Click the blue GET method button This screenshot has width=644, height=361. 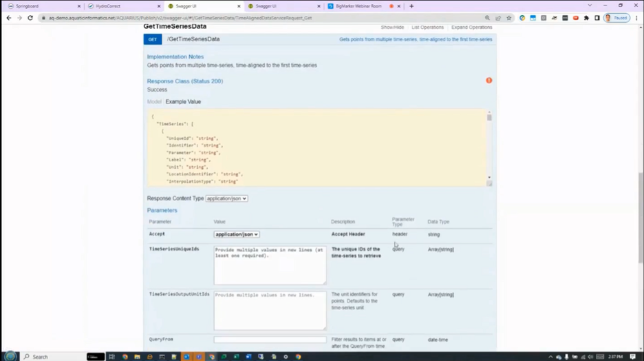coord(153,39)
